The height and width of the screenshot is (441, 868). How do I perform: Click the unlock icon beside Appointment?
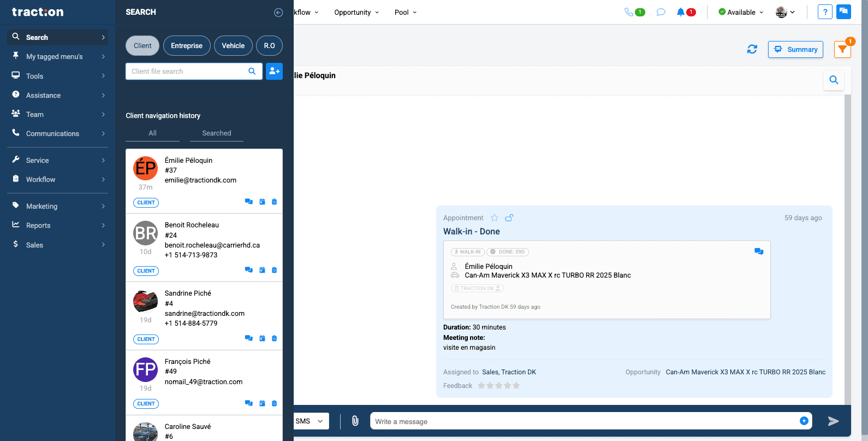pyautogui.click(x=509, y=217)
